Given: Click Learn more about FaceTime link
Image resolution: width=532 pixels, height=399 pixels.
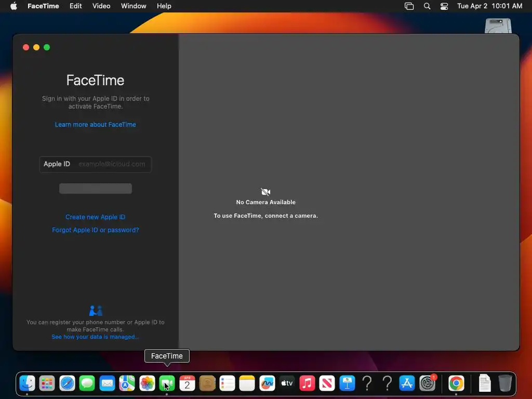Looking at the screenshot, I should point(96,125).
